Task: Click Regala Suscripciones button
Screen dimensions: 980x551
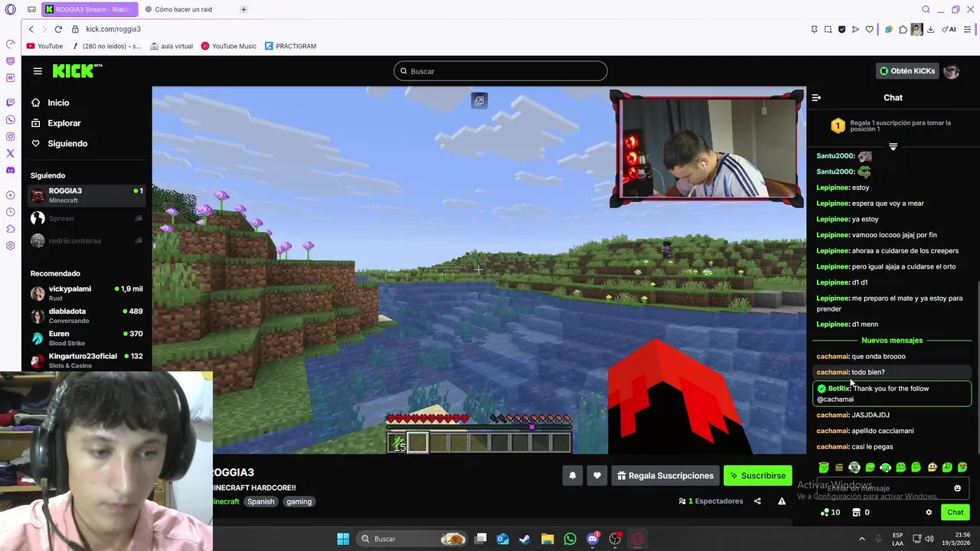Action: tap(664, 476)
